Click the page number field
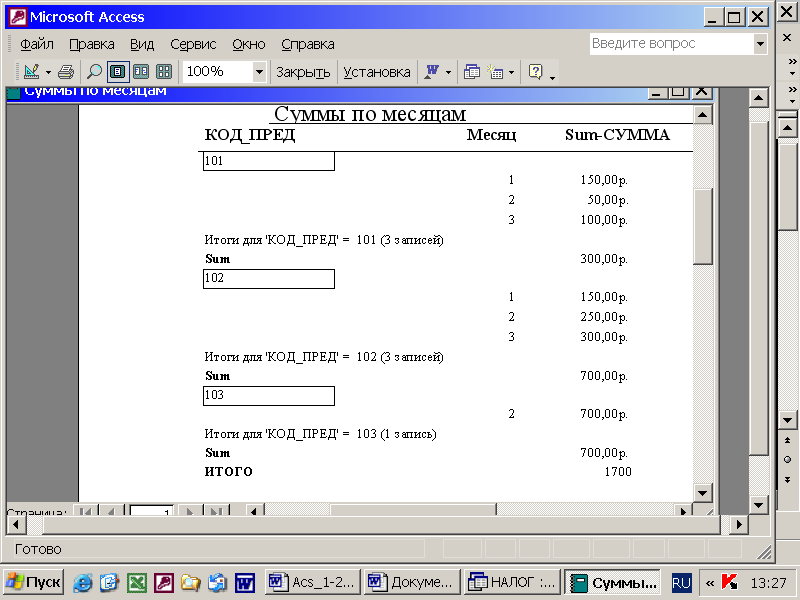Image resolution: width=800 pixels, height=600 pixels. [x=152, y=510]
